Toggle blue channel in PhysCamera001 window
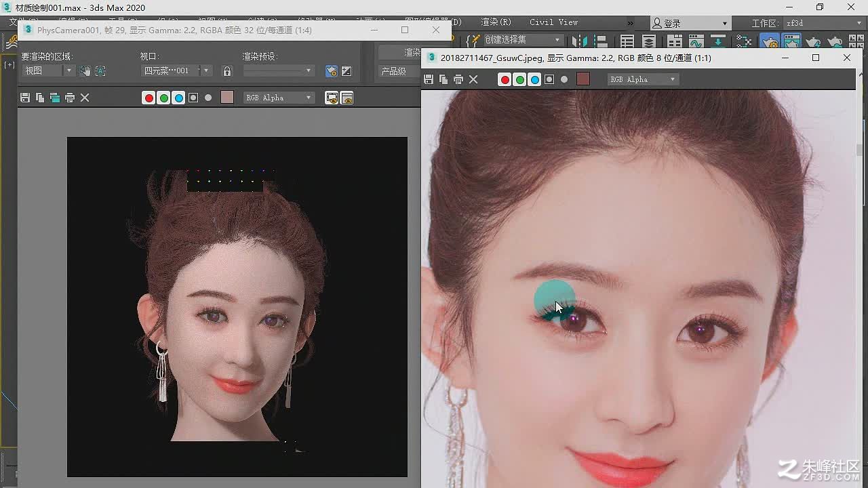The height and width of the screenshot is (488, 868). click(x=178, y=98)
